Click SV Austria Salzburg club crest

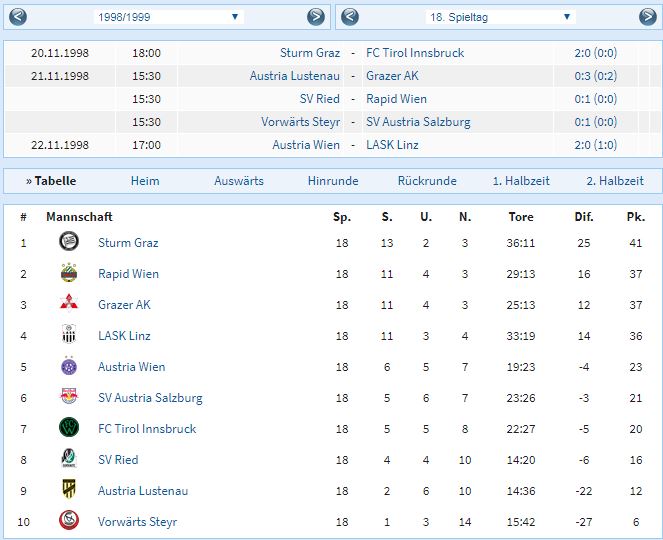(69, 396)
